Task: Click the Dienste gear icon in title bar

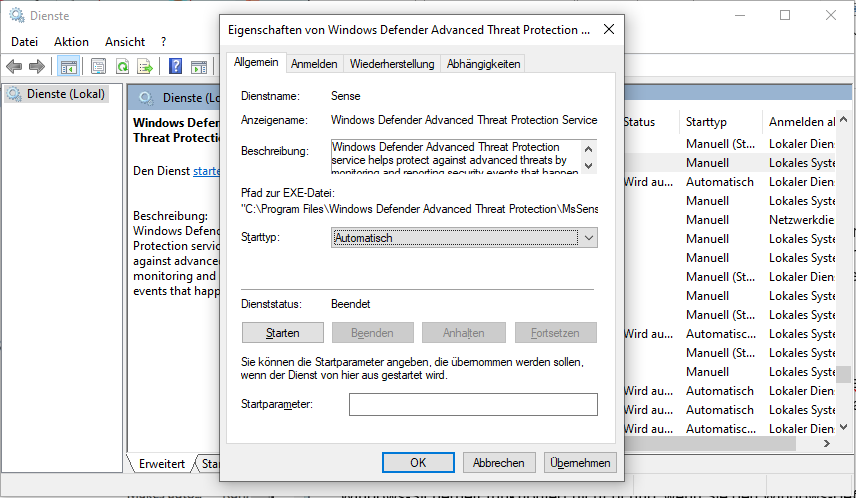Action: point(16,15)
